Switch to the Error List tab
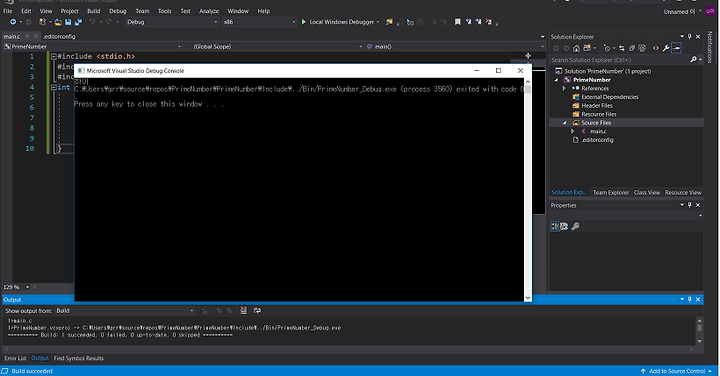 (x=15, y=358)
